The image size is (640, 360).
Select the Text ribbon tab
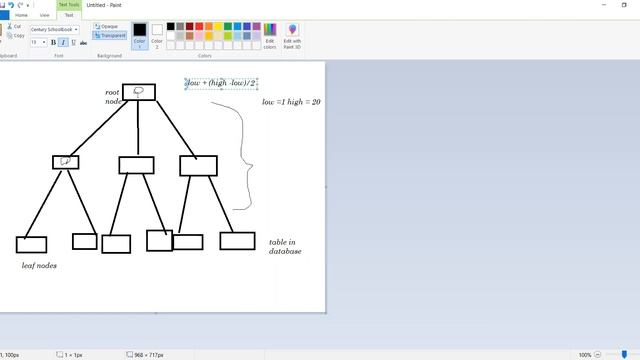click(x=69, y=15)
